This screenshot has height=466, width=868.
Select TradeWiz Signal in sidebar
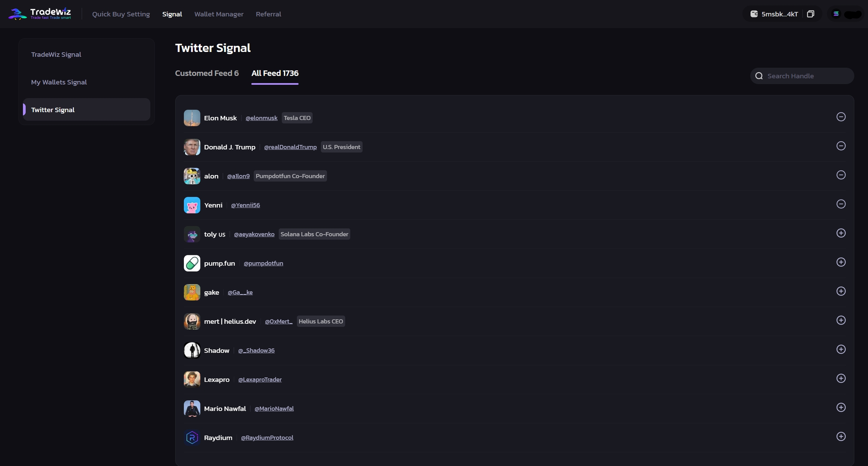click(x=87, y=54)
